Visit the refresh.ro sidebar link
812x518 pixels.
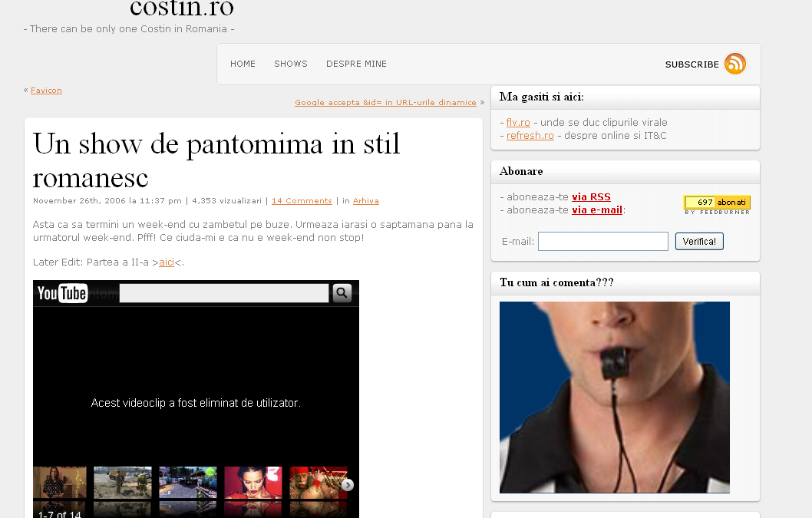[x=530, y=136]
